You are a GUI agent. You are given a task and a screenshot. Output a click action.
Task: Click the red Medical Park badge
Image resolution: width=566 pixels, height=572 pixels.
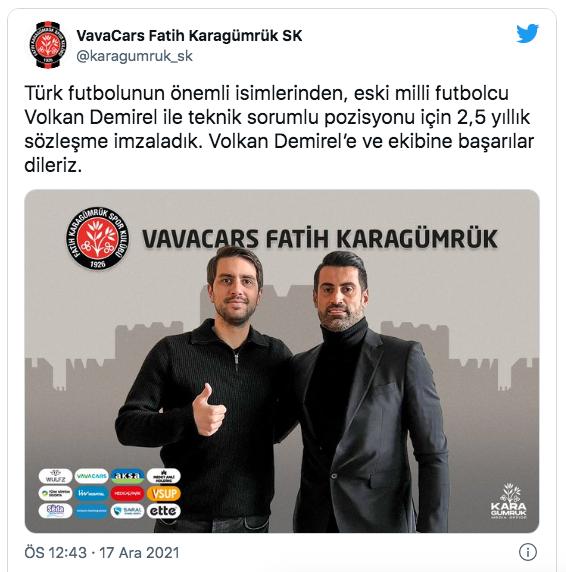coord(128,494)
